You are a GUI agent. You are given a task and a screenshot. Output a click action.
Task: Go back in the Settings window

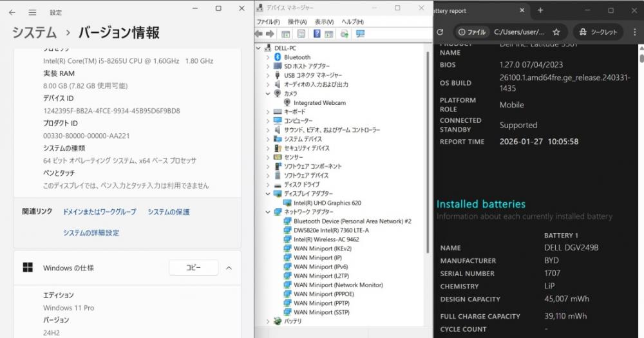click(x=12, y=12)
